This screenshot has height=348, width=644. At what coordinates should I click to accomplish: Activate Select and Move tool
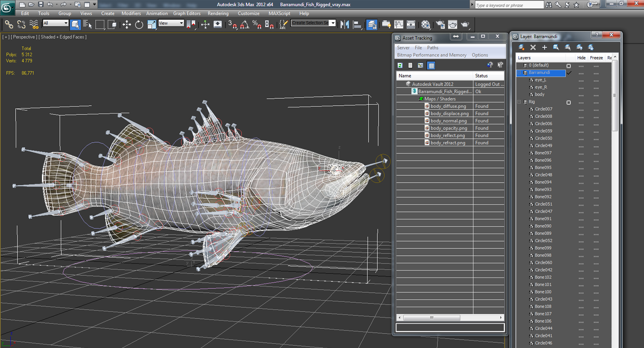(x=127, y=24)
